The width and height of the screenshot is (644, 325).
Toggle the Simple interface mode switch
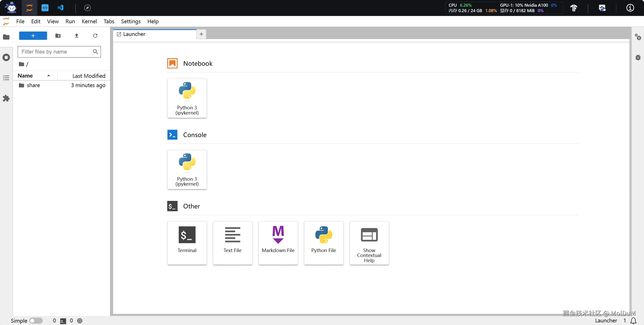click(x=36, y=321)
